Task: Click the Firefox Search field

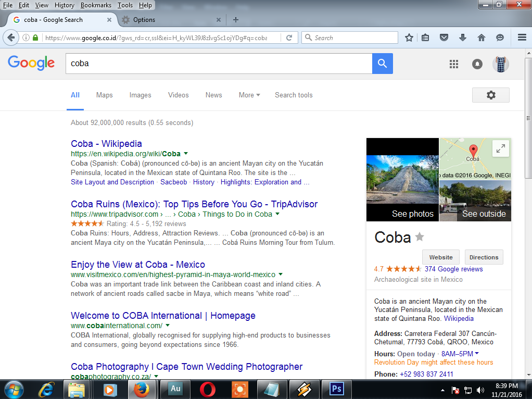Action: (350, 38)
